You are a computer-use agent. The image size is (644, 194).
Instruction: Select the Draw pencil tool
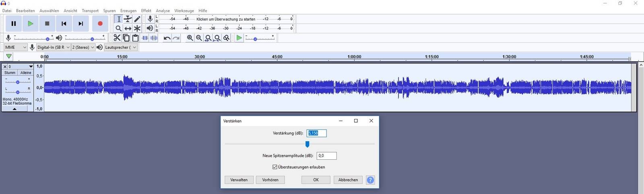pos(137,19)
